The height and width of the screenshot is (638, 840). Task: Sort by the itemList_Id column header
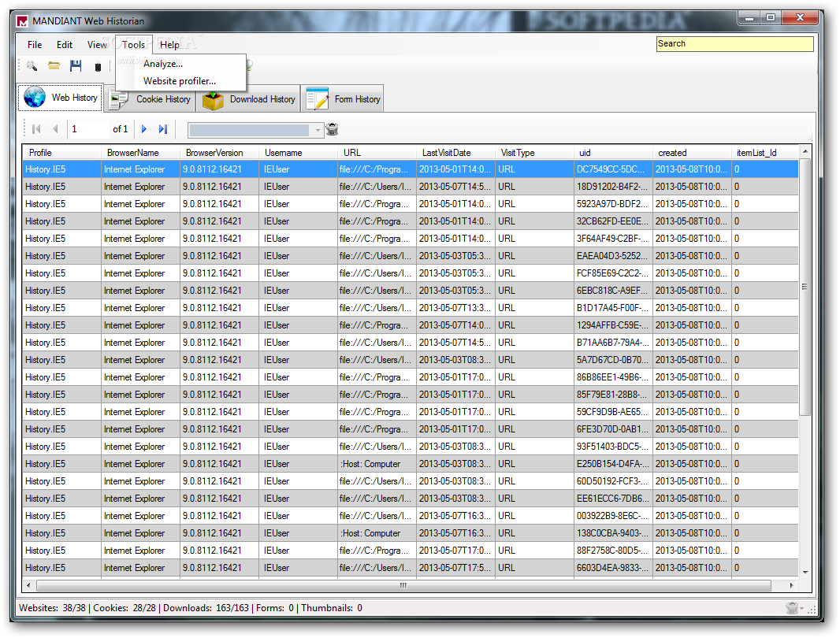[x=765, y=153]
